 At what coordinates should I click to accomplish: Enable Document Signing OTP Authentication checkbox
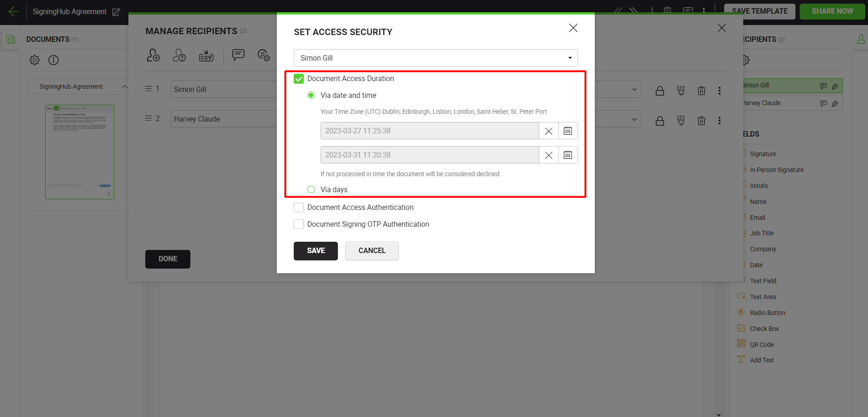point(299,224)
